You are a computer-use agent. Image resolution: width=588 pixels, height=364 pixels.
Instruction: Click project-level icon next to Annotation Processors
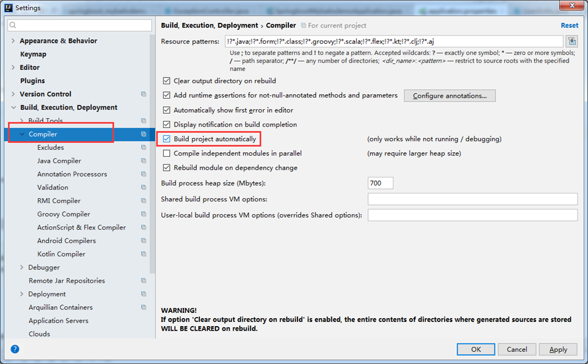pos(144,174)
